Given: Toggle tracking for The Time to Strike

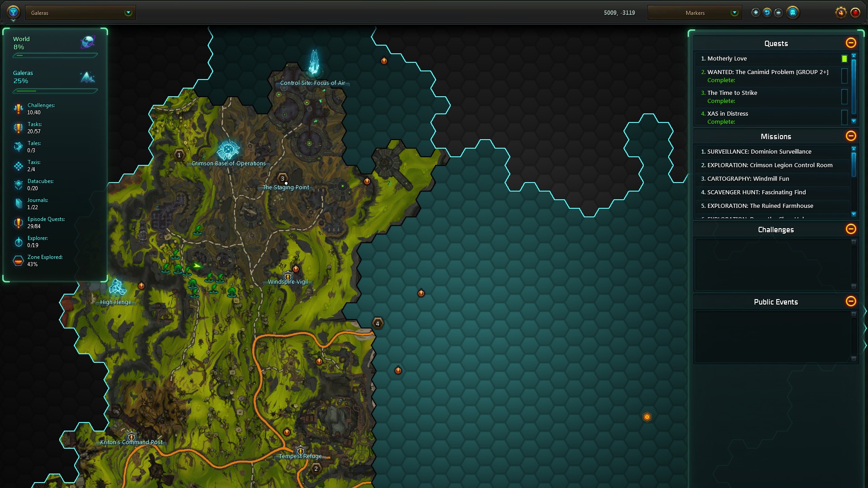Looking at the screenshot, I should (844, 96).
